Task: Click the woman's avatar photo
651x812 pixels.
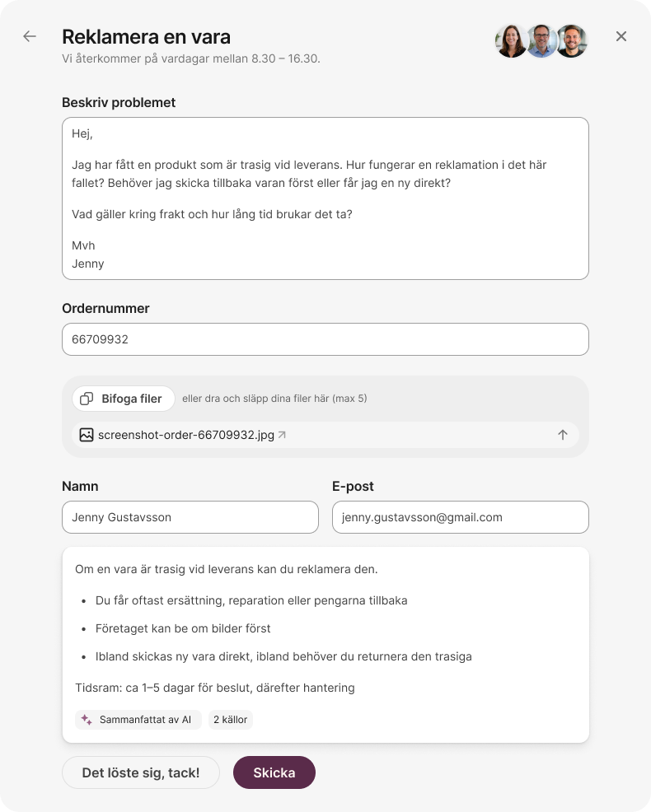Action: 511,41
